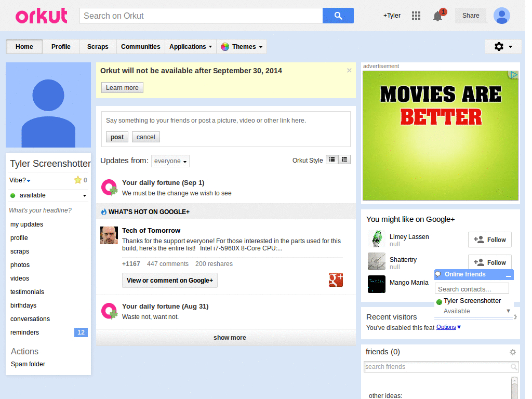Click the large profile photo placeholder

click(x=48, y=105)
